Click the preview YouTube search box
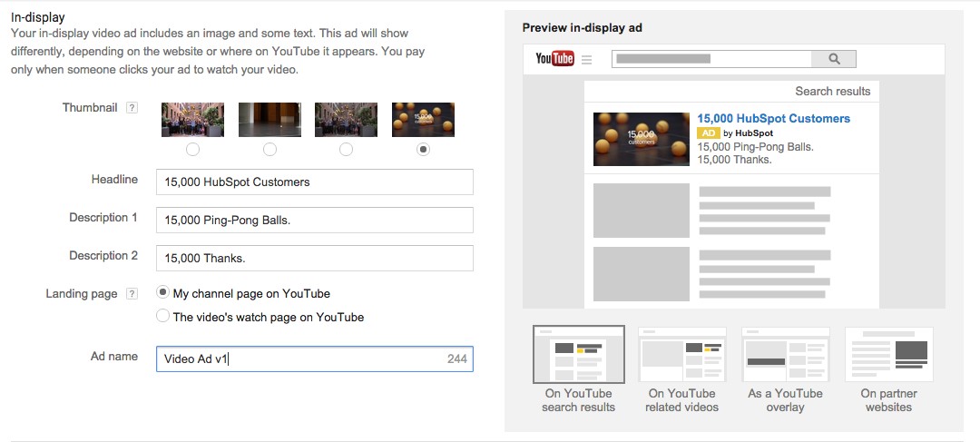Screen dimensions: 980x442 pyautogui.click(x=711, y=59)
